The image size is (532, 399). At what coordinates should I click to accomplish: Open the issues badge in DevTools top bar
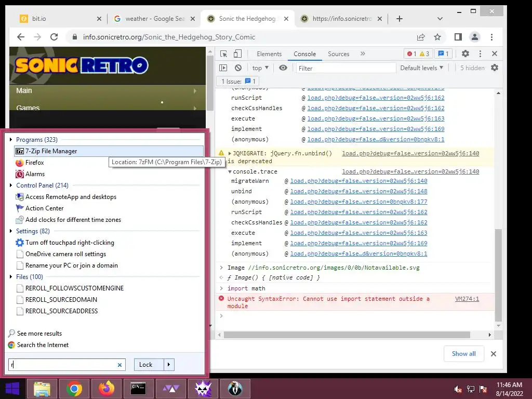[444, 54]
